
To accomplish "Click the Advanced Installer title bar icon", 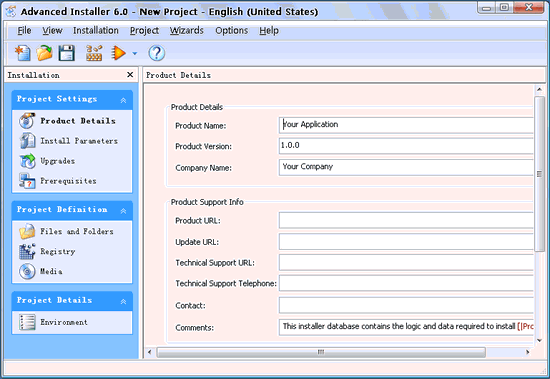I will point(11,11).
